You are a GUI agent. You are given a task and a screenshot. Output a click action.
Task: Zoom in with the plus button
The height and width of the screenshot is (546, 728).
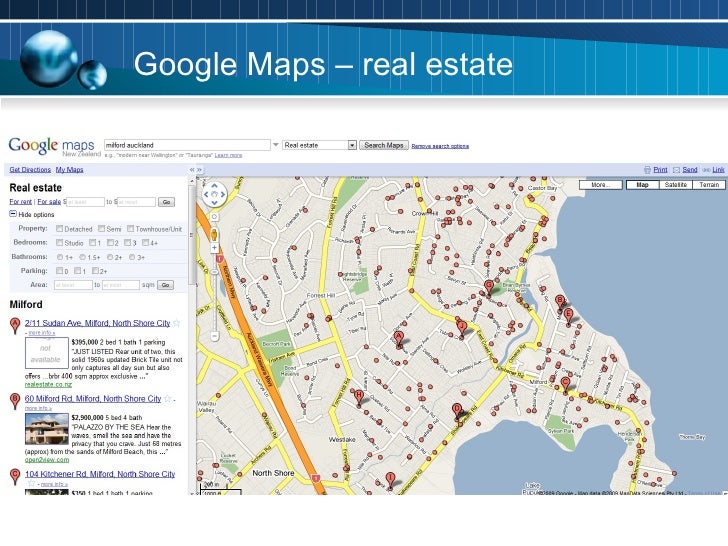(x=214, y=248)
